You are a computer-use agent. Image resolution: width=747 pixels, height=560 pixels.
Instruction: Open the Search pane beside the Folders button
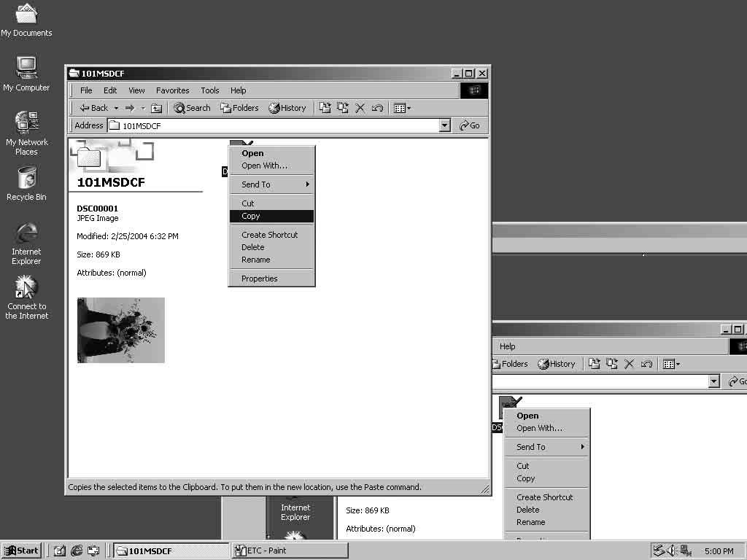point(192,108)
